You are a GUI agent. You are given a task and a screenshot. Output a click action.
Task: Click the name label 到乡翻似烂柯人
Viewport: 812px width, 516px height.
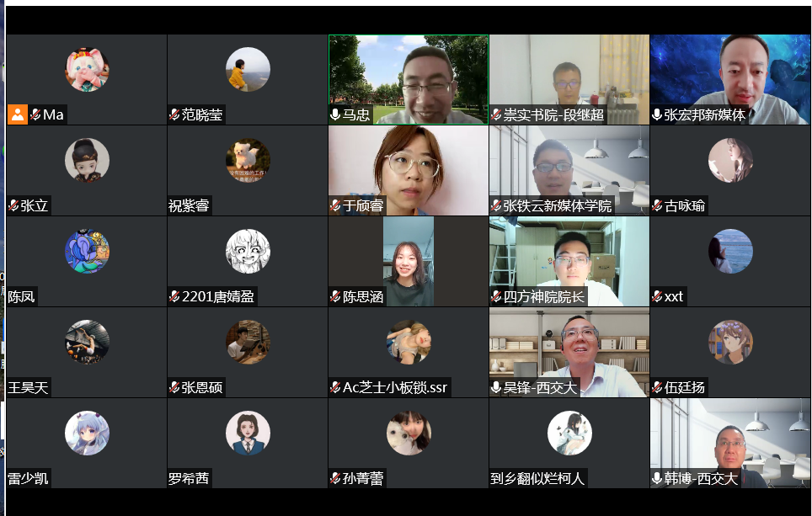pyautogui.click(x=537, y=478)
